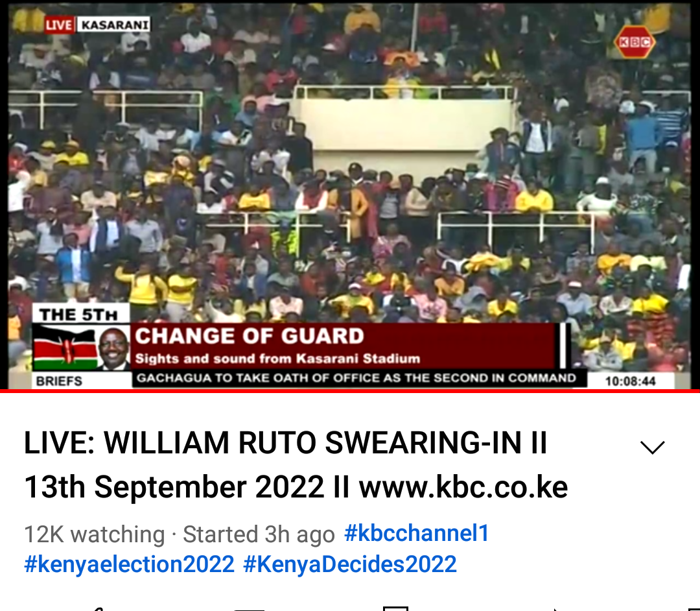Click the red live progress bar
Image resolution: width=700 pixels, height=611 pixels.
pos(350,391)
